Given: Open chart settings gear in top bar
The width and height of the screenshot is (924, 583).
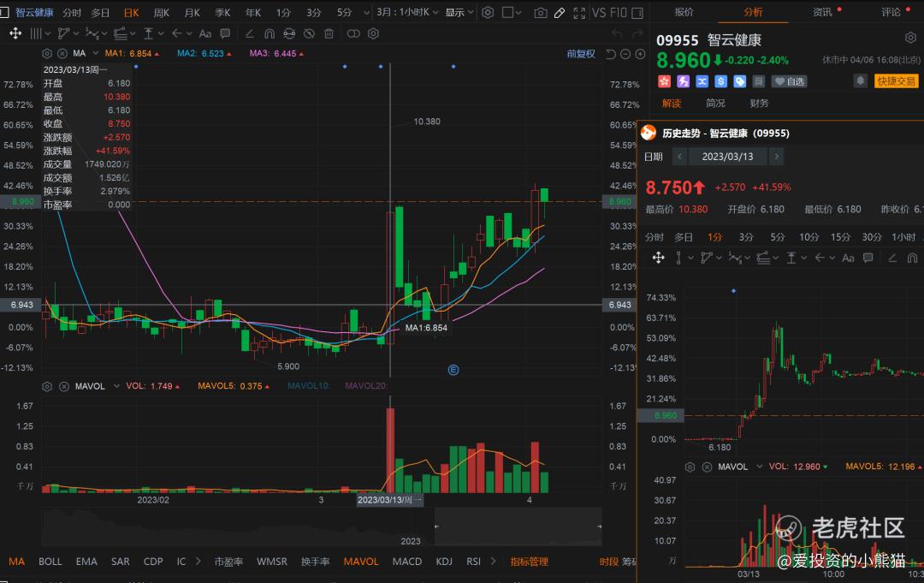Looking at the screenshot, I should pyautogui.click(x=488, y=12).
